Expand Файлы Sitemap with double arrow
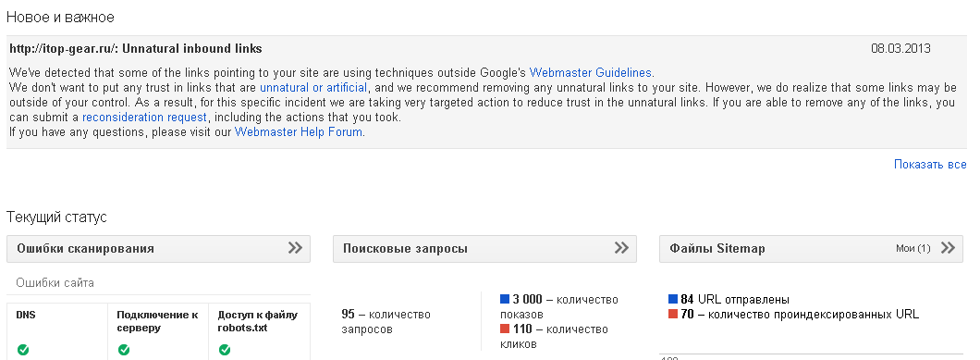 pos(949,248)
